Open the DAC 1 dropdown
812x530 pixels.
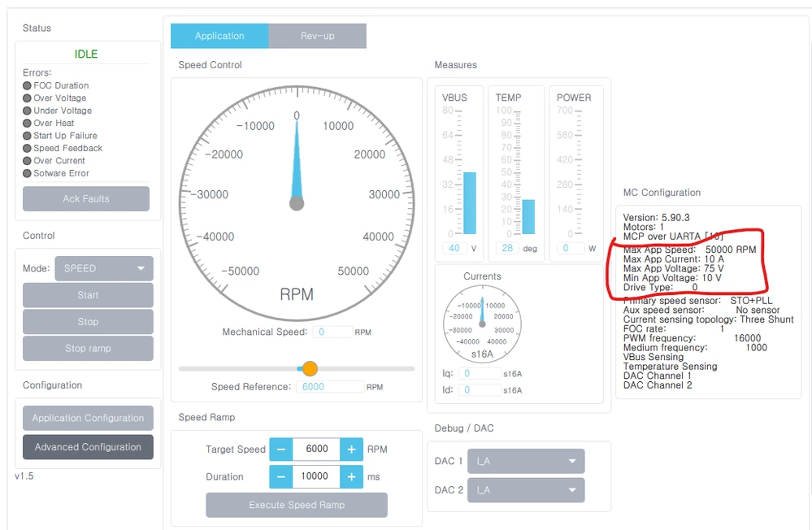(526, 461)
